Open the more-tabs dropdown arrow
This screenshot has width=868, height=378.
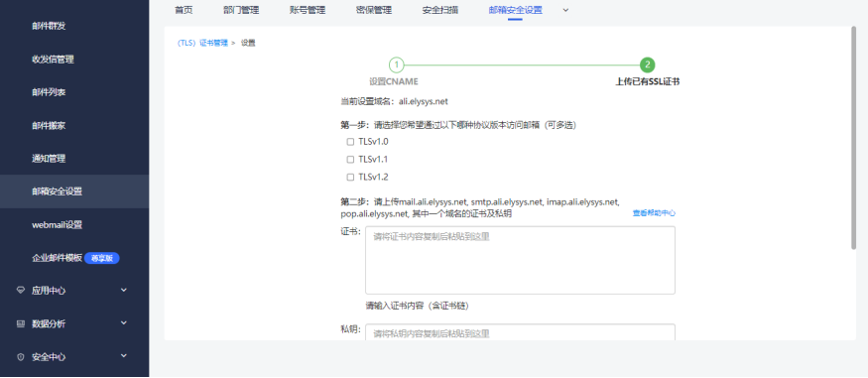tap(565, 10)
